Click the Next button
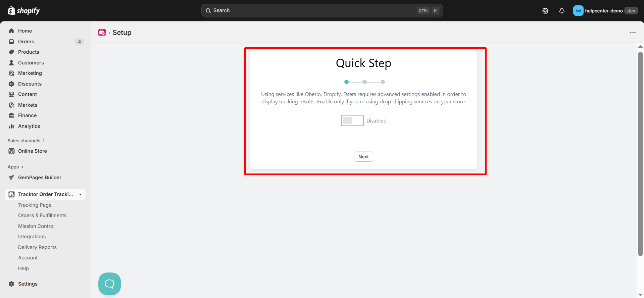Screen dimensions: 644x298 pos(363,157)
